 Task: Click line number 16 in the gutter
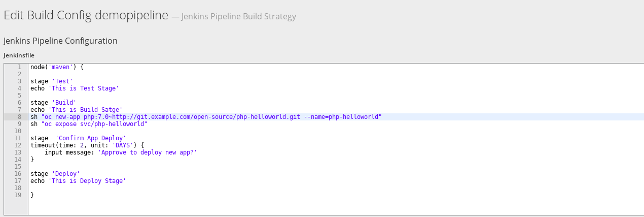18,173
